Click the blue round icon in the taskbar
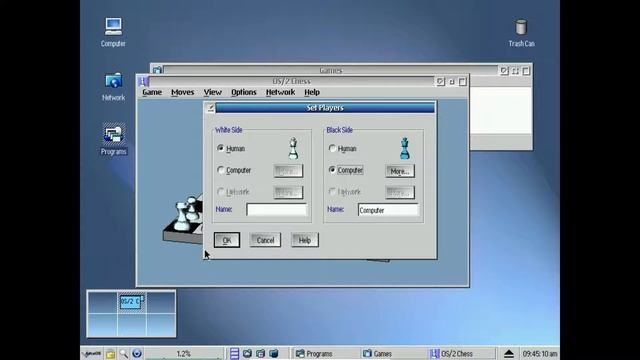 point(137,353)
